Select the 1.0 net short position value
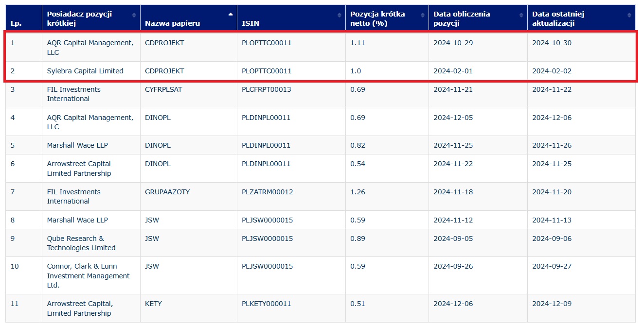 point(356,71)
